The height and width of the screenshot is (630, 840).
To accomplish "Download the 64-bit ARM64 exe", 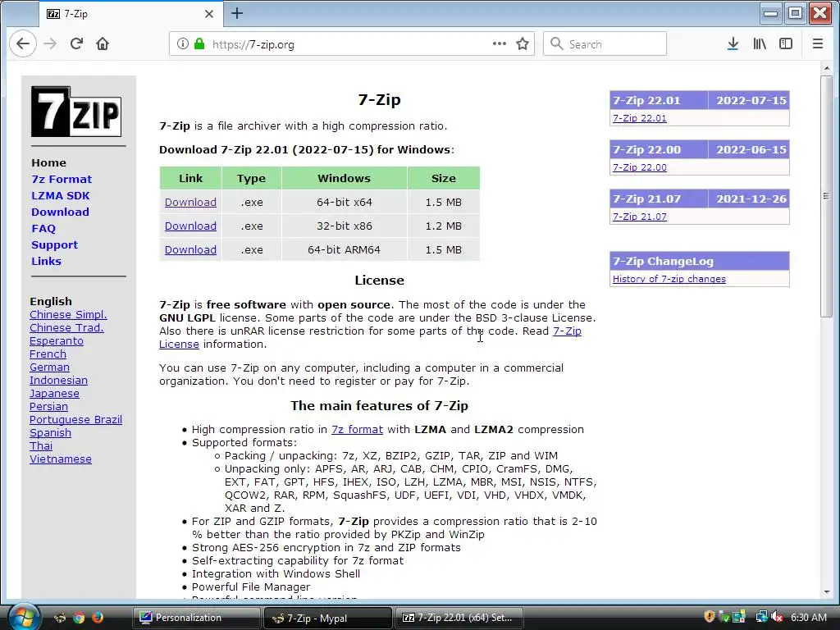I will pyautogui.click(x=190, y=250).
